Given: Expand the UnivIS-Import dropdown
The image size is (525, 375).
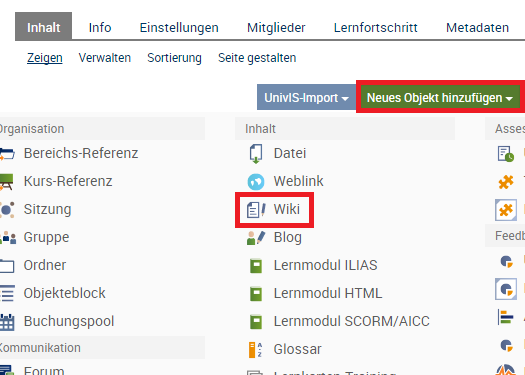Looking at the screenshot, I should tap(306, 97).
